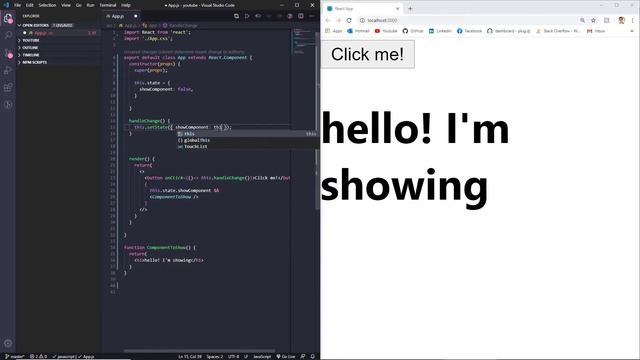640x360 pixels.
Task: Open the LinkedIn bookmark
Action: [440, 31]
